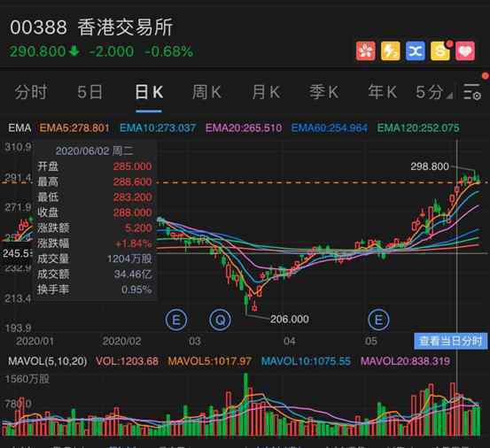Select the 季K quarterly chart tab

point(323,92)
